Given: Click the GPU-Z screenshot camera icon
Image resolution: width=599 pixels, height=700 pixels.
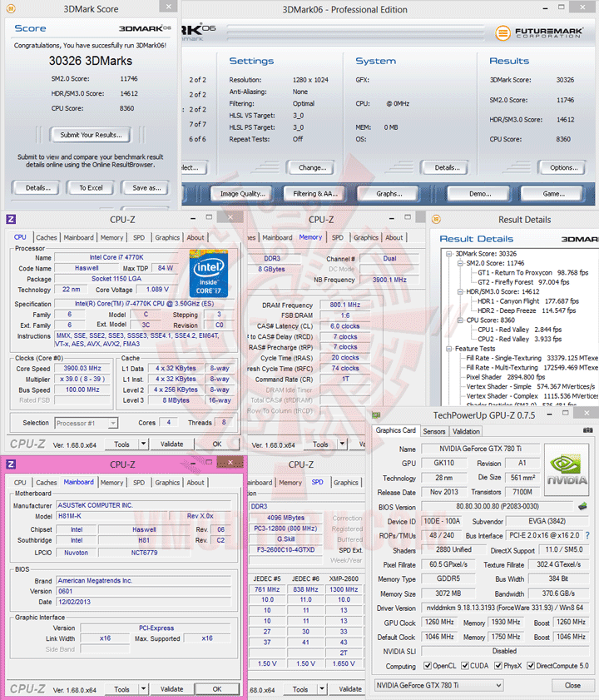Looking at the screenshot, I should pos(588,430).
